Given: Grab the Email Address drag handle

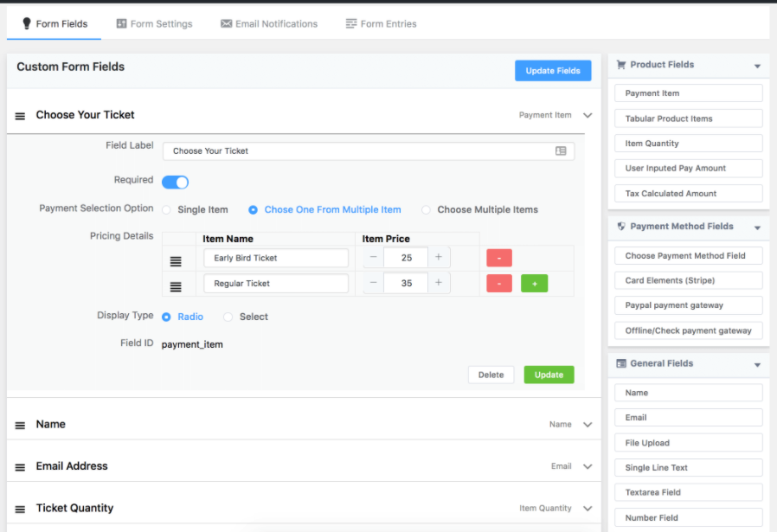Looking at the screenshot, I should click(x=20, y=467).
